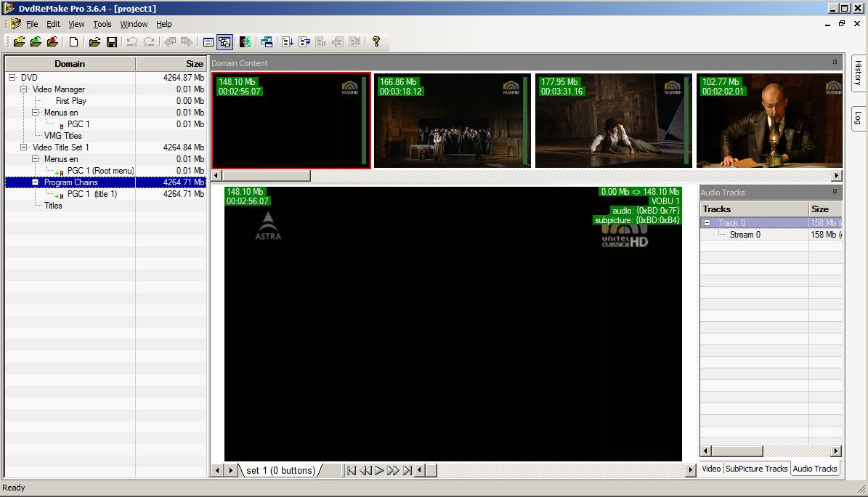The width and height of the screenshot is (868, 497).
Task: Collapse the Program Chains tree node
Action: [36, 182]
